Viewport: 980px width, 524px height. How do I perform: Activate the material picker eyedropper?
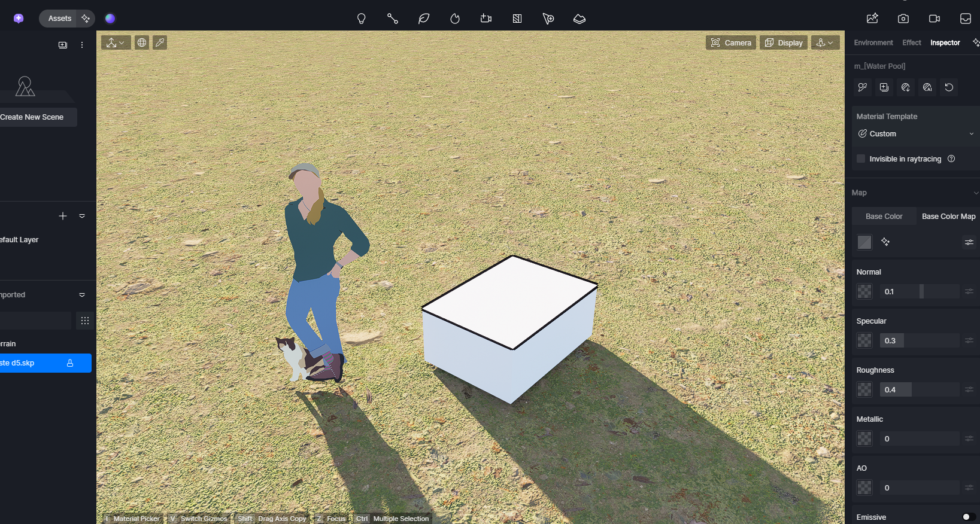(x=160, y=42)
